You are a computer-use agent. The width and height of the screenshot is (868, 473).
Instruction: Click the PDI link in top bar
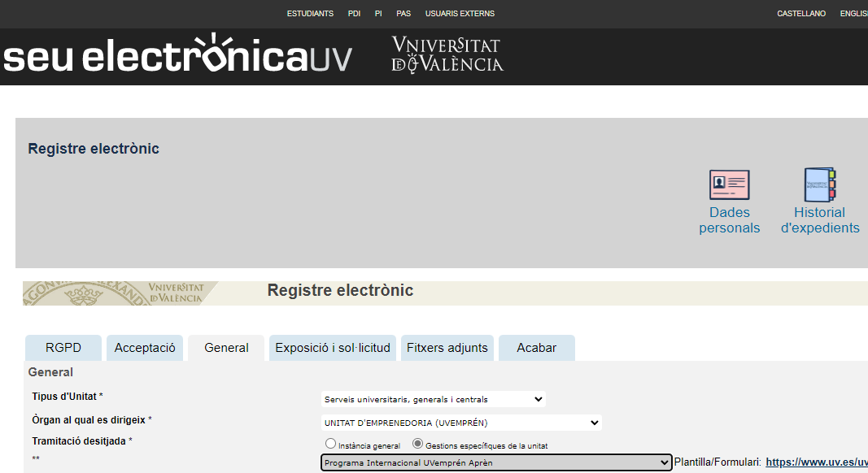click(354, 14)
